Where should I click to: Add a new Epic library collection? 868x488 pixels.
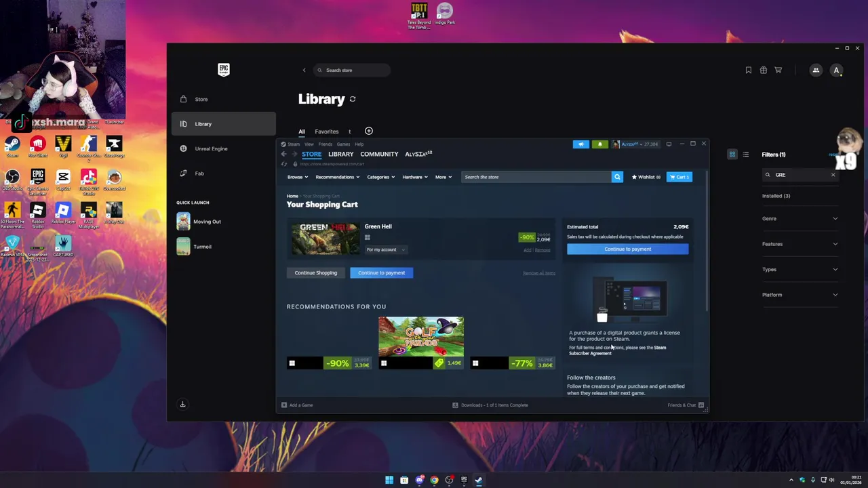click(369, 131)
